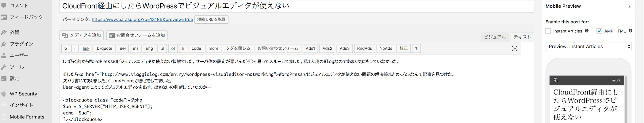Open the Mobile Formats menu item
644x123 pixels.
[27, 117]
